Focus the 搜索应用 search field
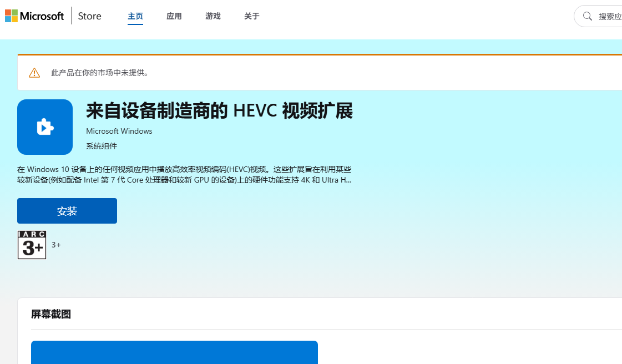 [598, 16]
